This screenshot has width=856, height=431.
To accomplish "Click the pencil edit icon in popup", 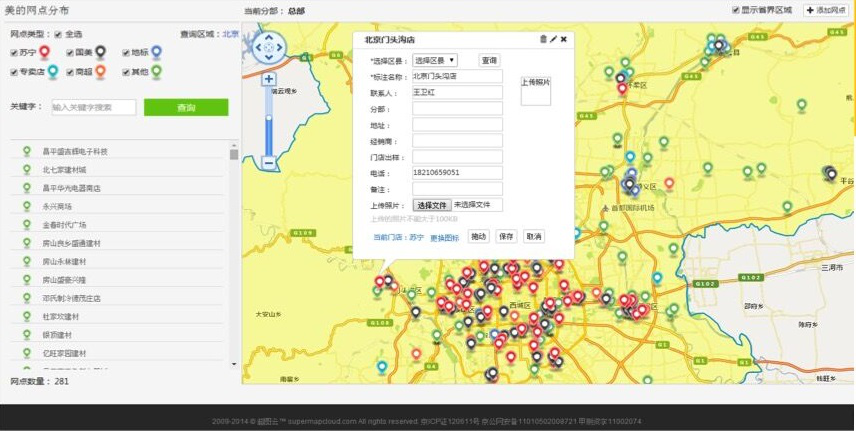I will (553, 39).
